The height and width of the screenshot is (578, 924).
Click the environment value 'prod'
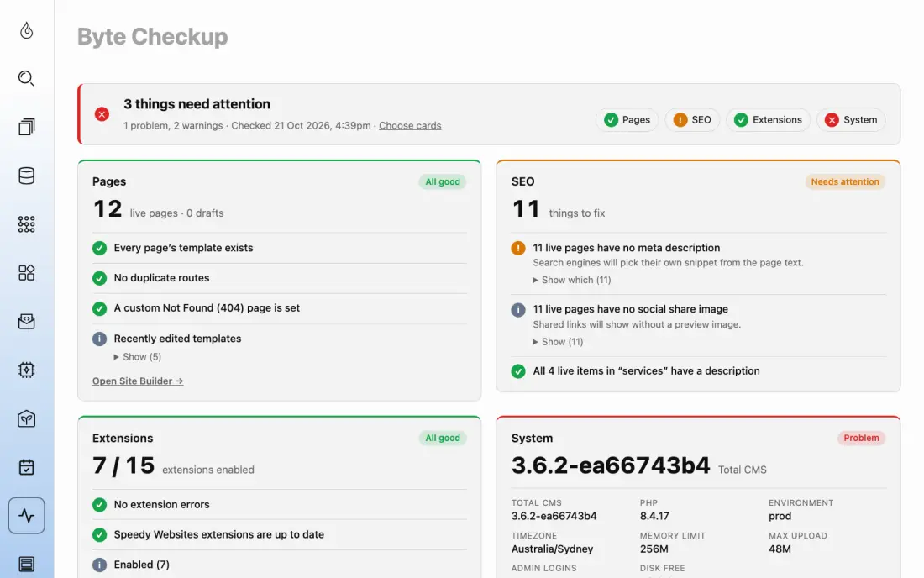coord(780,516)
